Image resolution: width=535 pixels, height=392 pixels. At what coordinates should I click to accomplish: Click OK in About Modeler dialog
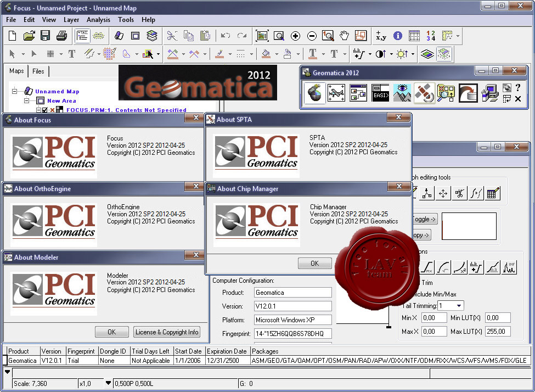click(x=111, y=332)
